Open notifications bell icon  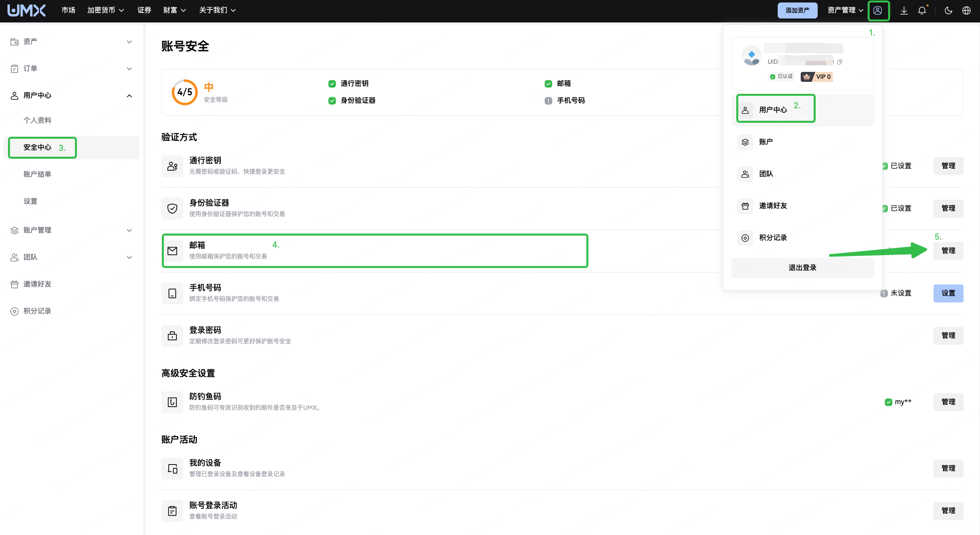tap(922, 10)
